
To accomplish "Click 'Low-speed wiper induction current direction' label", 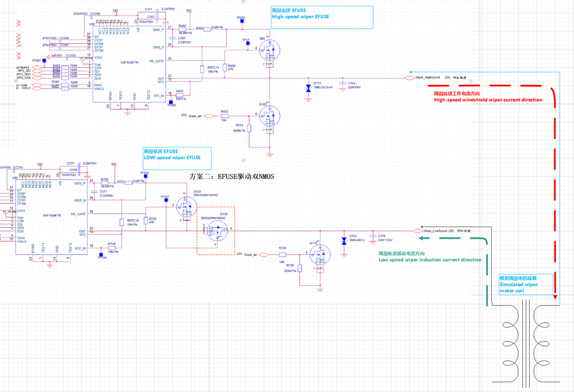I will 430,259.
